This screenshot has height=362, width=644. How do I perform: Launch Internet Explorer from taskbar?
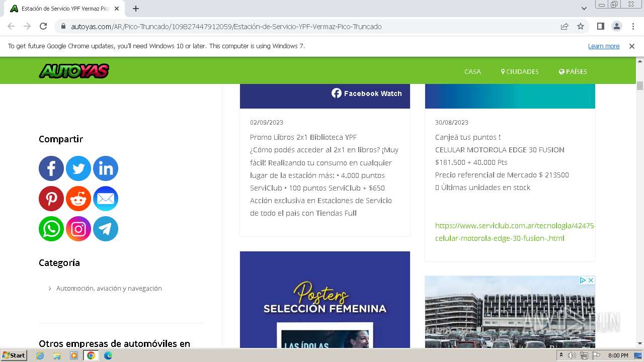tap(40, 355)
